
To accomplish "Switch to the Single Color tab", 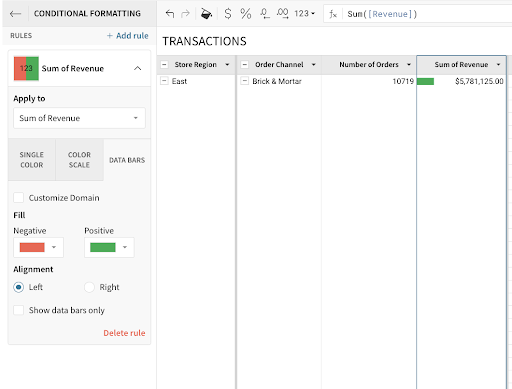I will (32, 160).
